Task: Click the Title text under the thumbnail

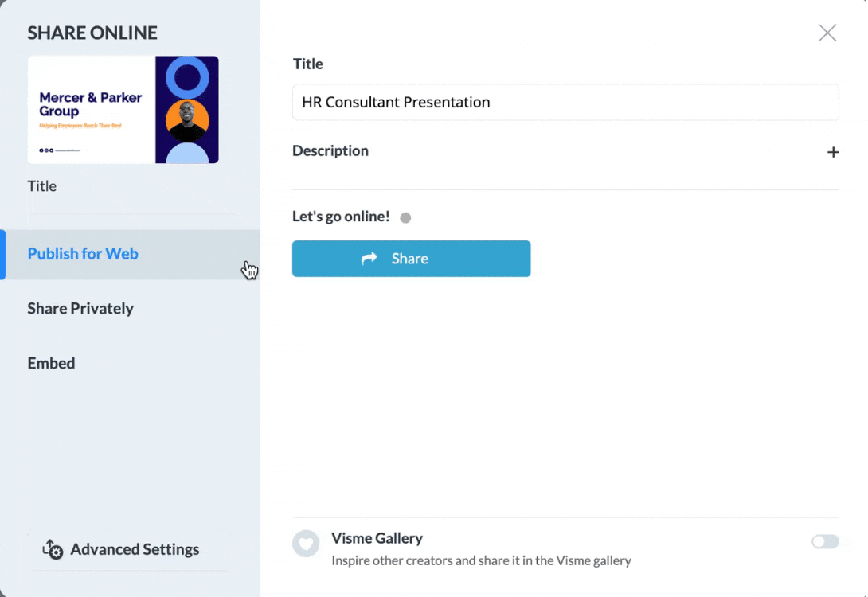Action: [42, 186]
